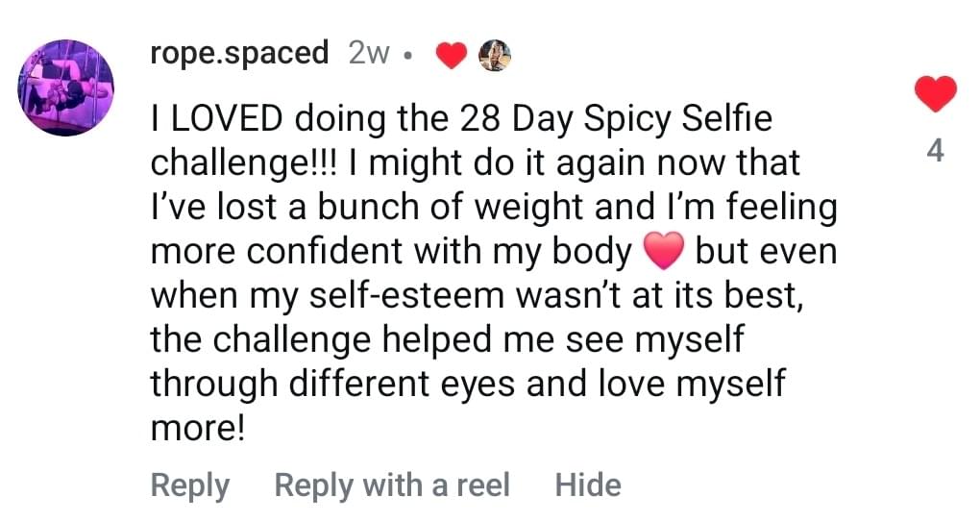Choose Reply with a reel
The width and height of the screenshot is (980, 522).
click(x=392, y=485)
